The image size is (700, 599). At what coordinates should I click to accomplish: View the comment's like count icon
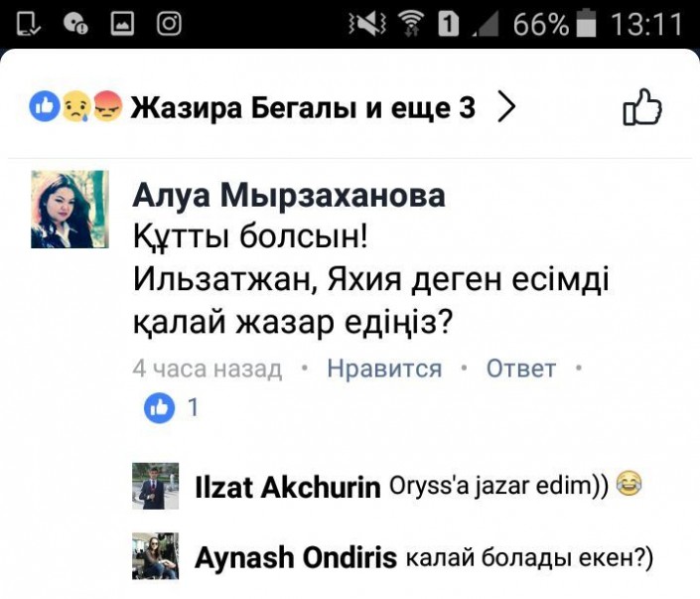(159, 407)
